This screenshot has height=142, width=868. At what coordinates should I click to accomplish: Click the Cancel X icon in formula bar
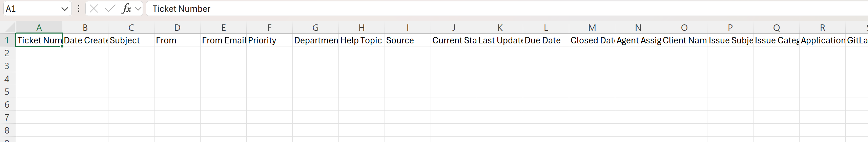(x=94, y=9)
